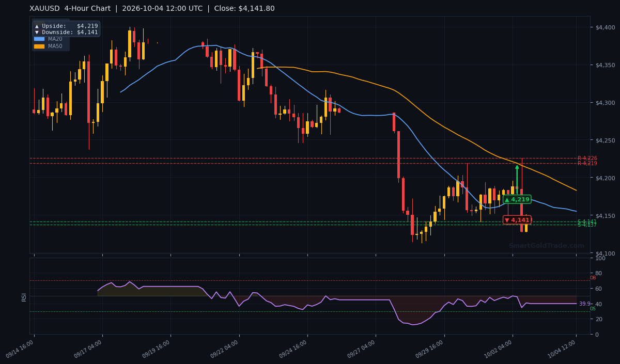620x364 pixels.
Task: Click the XAUUSD 4-Hour Chart title
Action: pos(69,9)
